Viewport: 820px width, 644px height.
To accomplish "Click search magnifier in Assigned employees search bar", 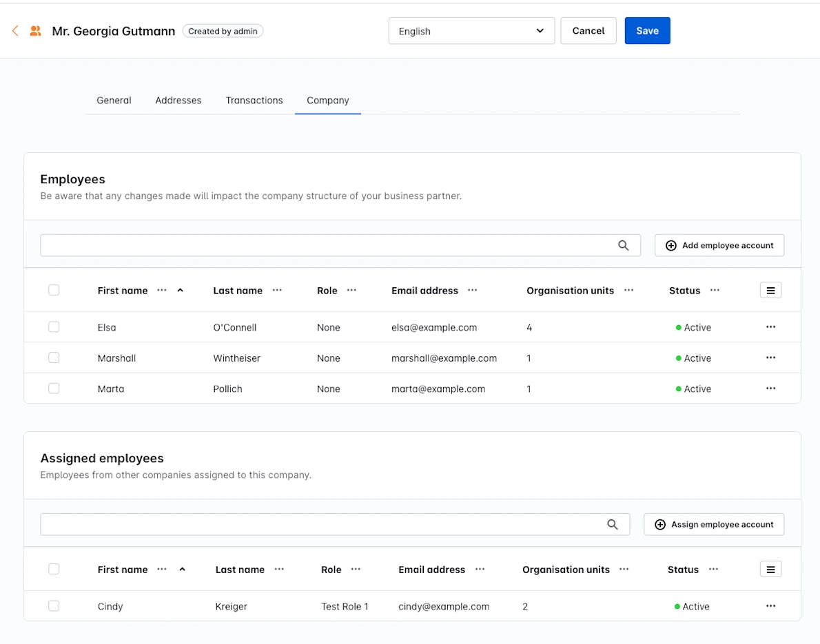I will click(613, 524).
